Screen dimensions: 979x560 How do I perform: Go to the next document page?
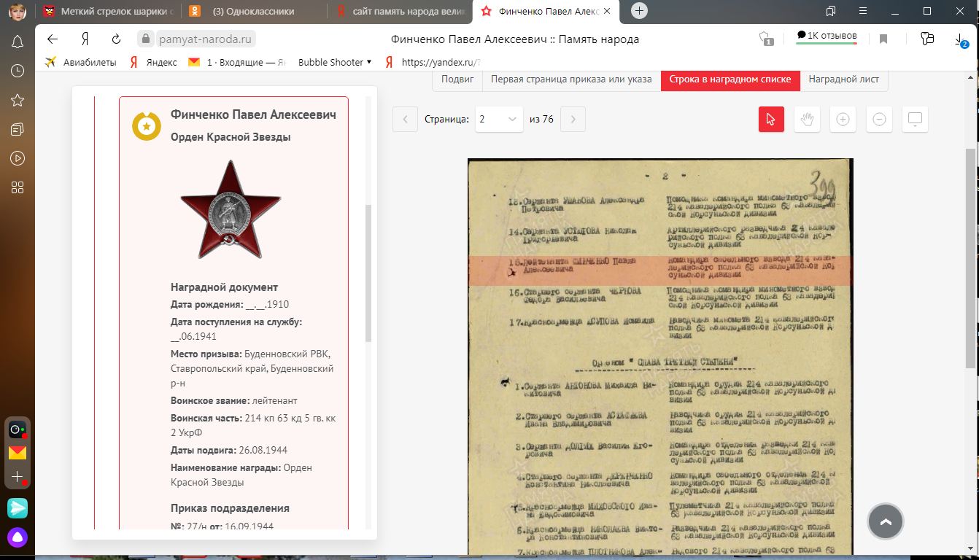(x=573, y=120)
